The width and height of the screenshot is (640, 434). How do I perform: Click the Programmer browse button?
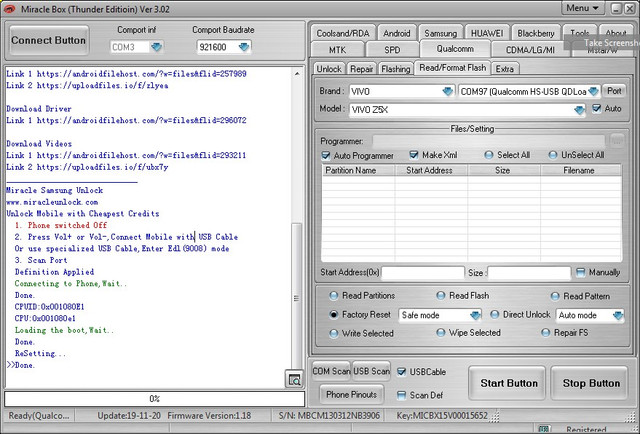(x=617, y=141)
